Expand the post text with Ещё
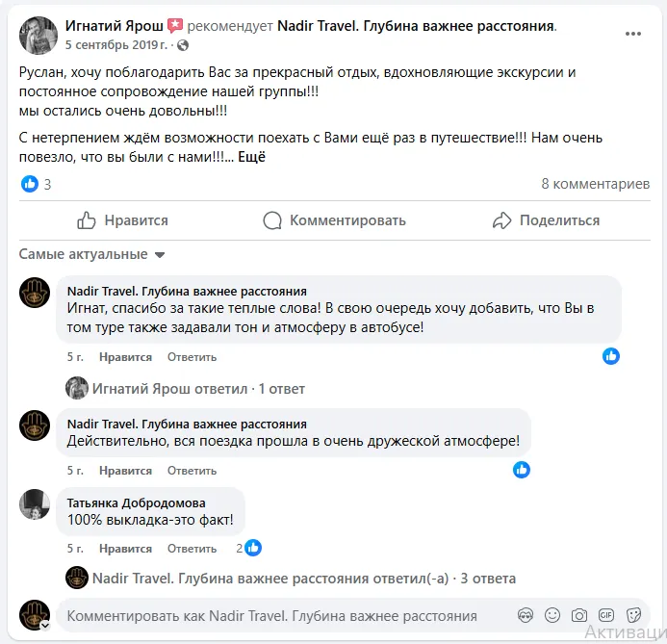Screen dimensions: 667x644 point(251,157)
